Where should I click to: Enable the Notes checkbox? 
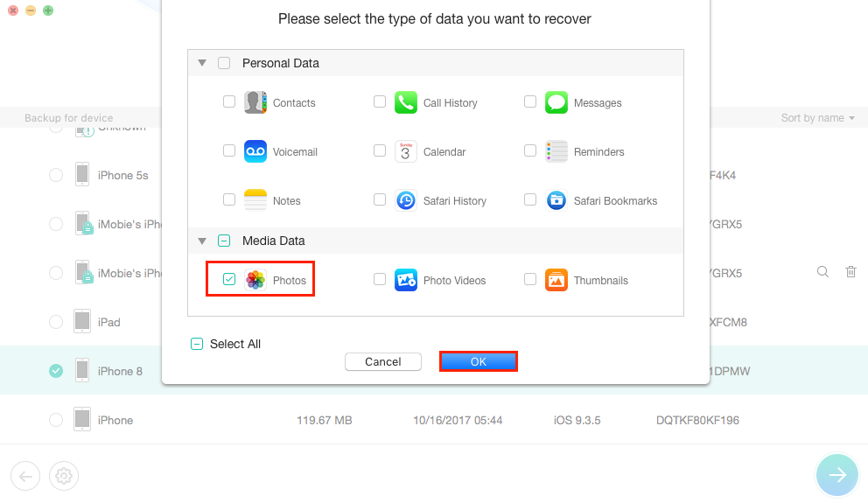pos(229,199)
